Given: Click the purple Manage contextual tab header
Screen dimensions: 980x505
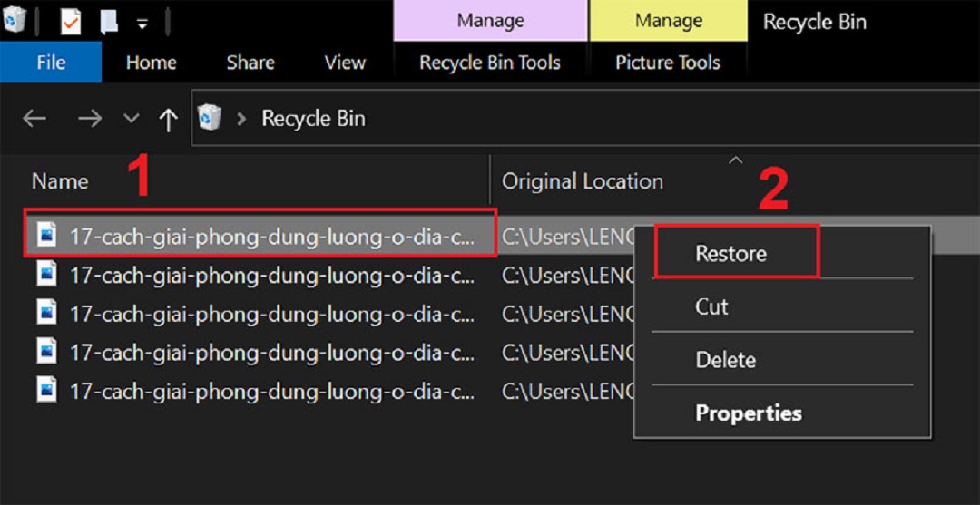Looking at the screenshot, I should click(490, 21).
